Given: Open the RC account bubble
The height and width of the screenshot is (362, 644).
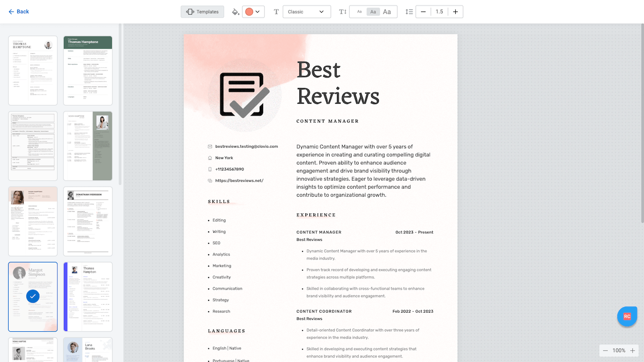Looking at the screenshot, I should [627, 316].
